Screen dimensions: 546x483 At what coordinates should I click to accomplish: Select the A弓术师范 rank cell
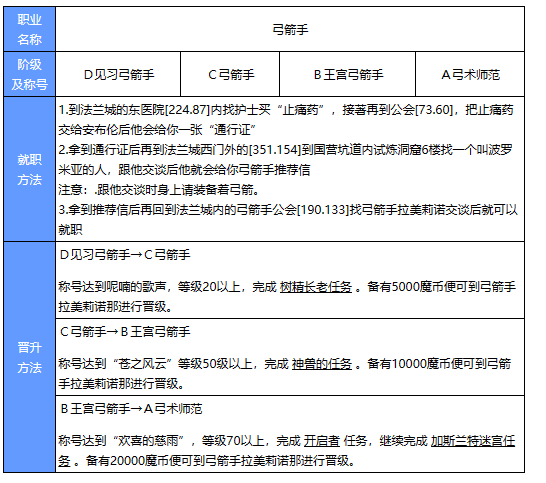(x=470, y=74)
